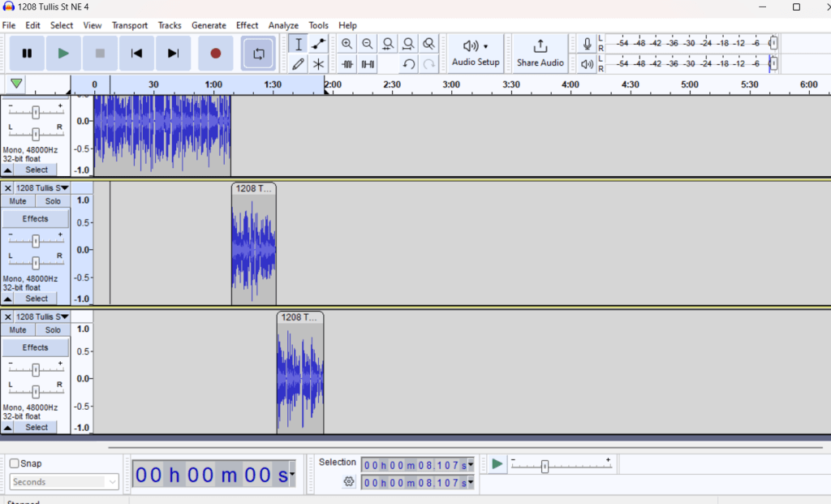This screenshot has width=831, height=504.
Task: Click the playback level slider handle
Action: coord(773,63)
